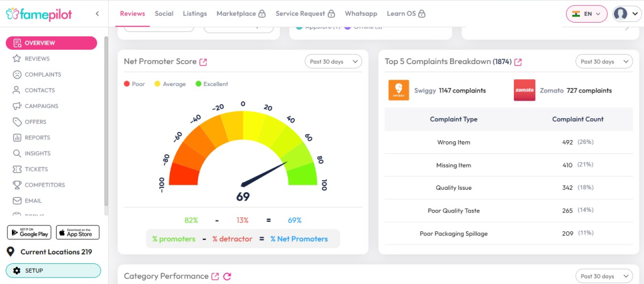
Task: Click the Swiggy logo
Action: (x=399, y=90)
